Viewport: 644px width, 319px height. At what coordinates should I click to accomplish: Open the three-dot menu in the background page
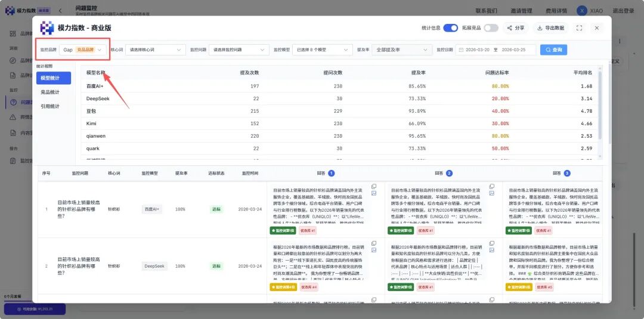tap(620, 41)
